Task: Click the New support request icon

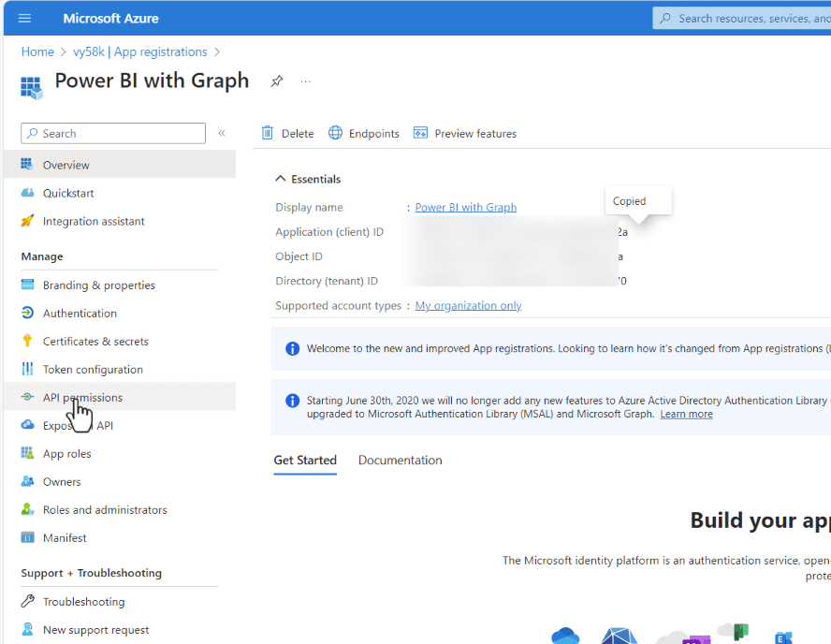Action: (x=27, y=629)
